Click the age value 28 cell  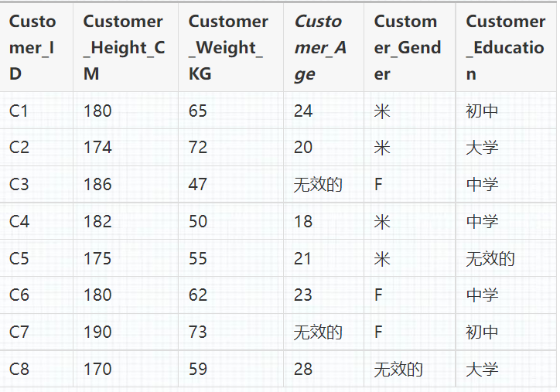coord(303,370)
